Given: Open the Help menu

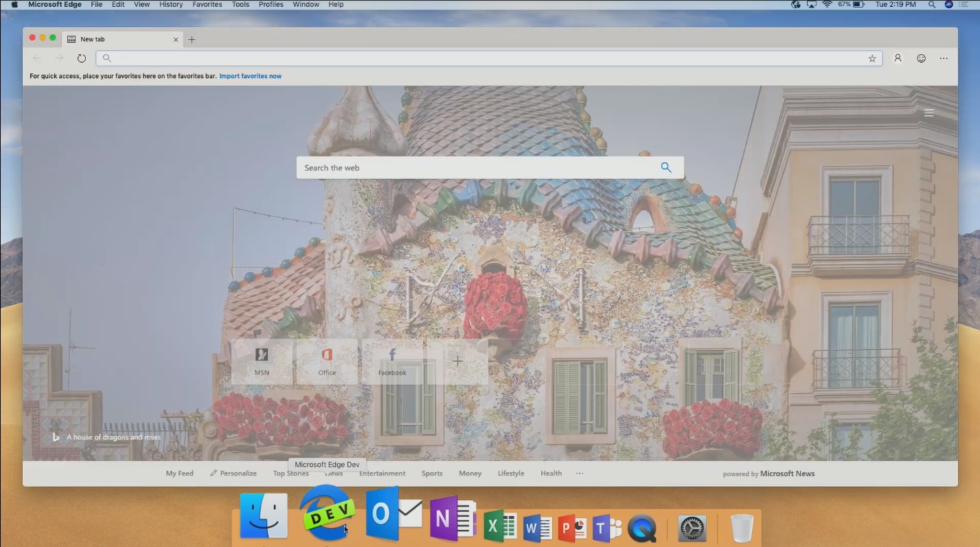Looking at the screenshot, I should [336, 4].
